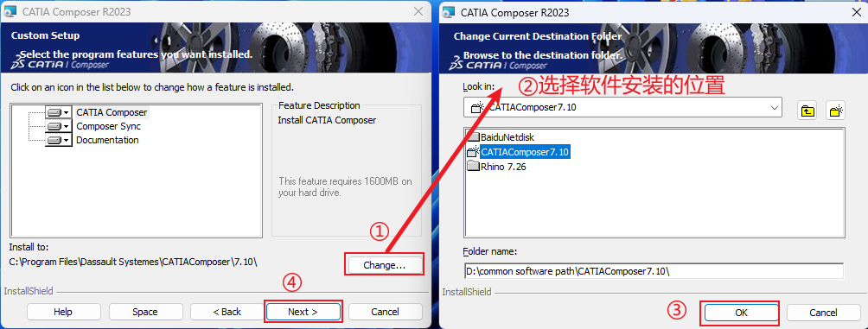Screen dimensions: 868x329
Task: Click the Space button
Action: (x=145, y=312)
